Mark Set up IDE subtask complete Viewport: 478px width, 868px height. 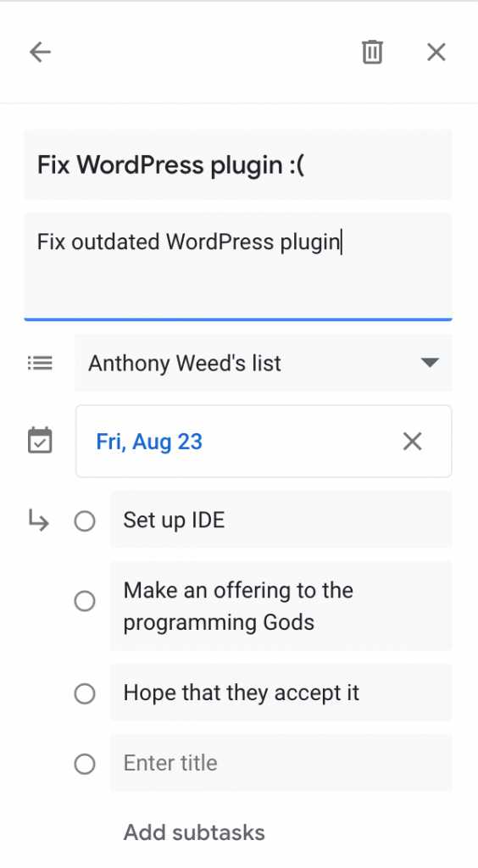(x=85, y=521)
